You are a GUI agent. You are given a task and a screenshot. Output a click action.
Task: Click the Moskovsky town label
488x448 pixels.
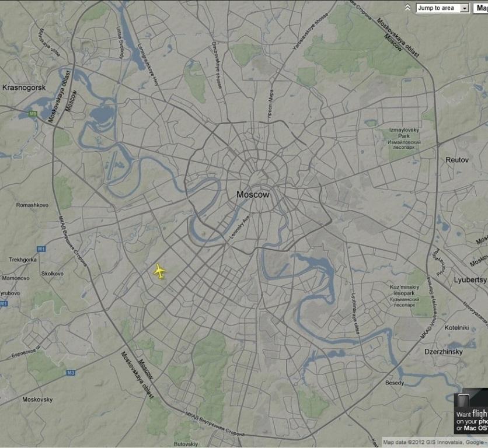(x=37, y=400)
